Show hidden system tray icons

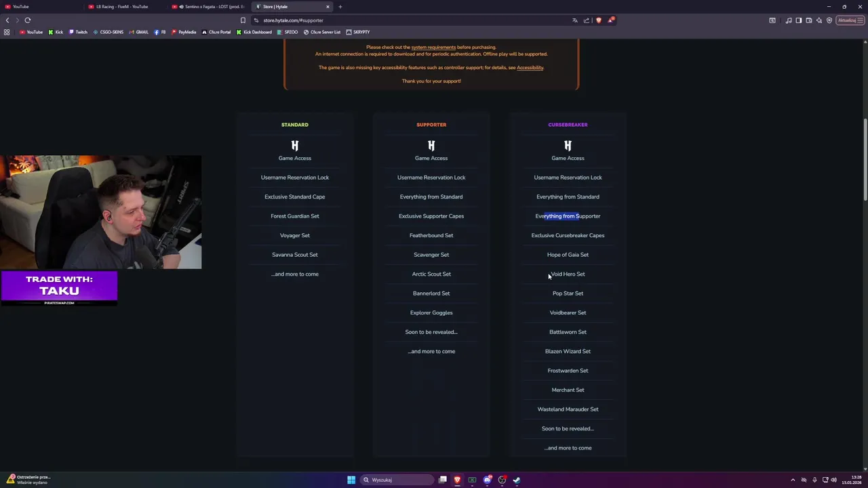pyautogui.click(x=793, y=480)
